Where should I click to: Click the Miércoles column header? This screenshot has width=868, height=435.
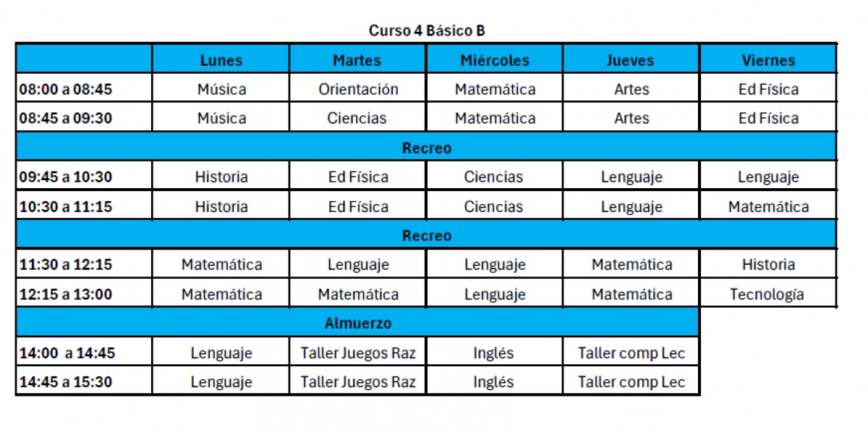pyautogui.click(x=495, y=59)
